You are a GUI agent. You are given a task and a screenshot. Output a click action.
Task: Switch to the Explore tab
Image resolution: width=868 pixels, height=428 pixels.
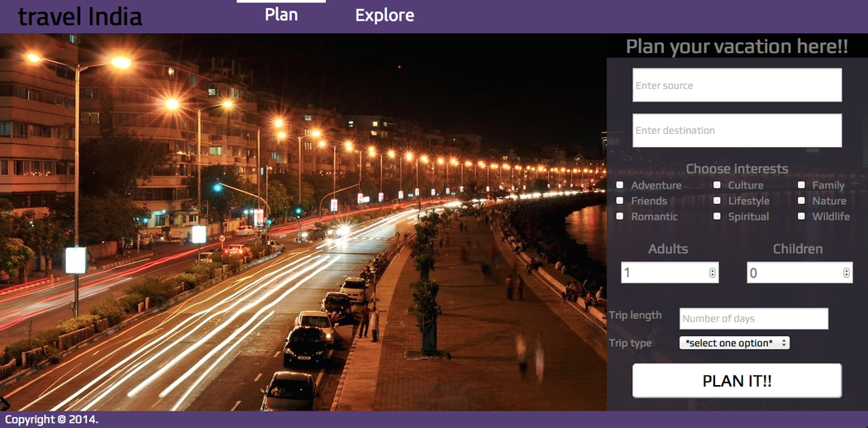(x=384, y=15)
